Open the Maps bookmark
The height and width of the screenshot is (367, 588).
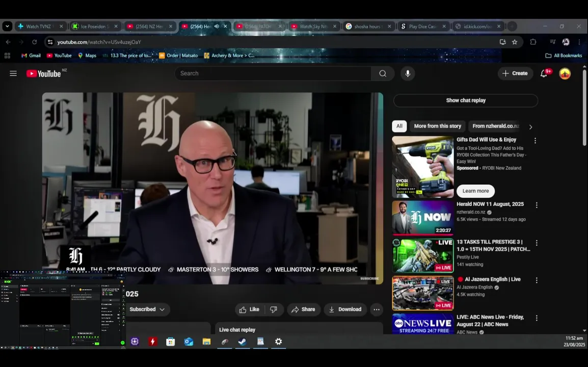coord(87,56)
